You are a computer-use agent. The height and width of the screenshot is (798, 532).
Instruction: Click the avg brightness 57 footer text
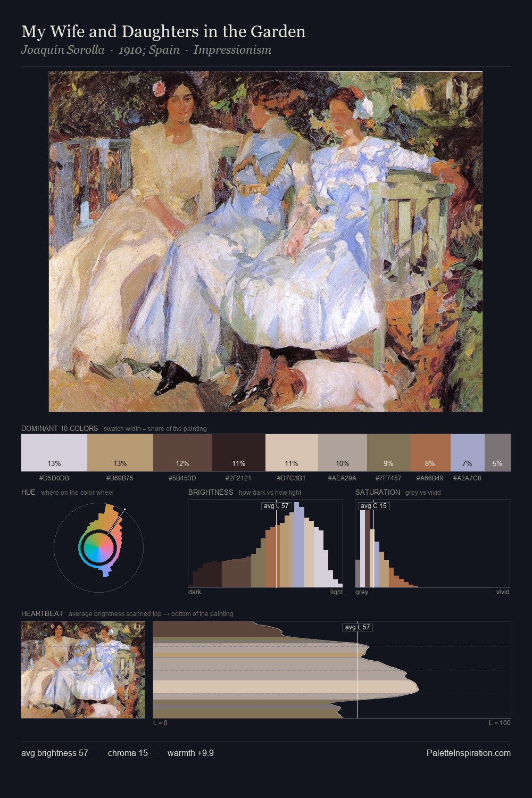coord(55,753)
